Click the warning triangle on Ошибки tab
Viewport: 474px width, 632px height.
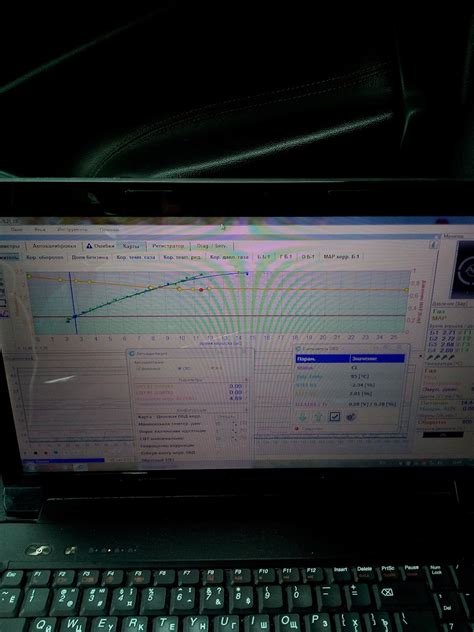coord(89,246)
